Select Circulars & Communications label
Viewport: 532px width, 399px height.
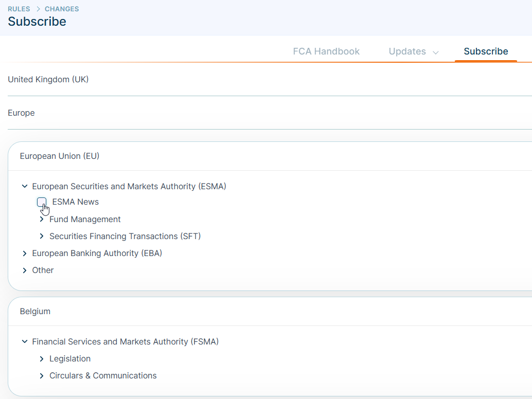103,376
